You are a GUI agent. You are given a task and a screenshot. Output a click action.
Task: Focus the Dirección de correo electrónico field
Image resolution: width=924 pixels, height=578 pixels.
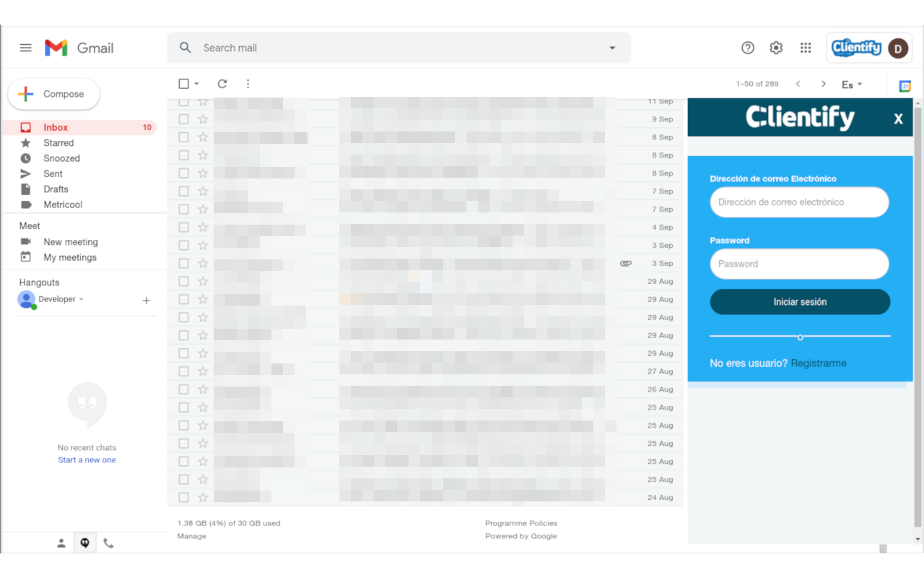pyautogui.click(x=799, y=202)
